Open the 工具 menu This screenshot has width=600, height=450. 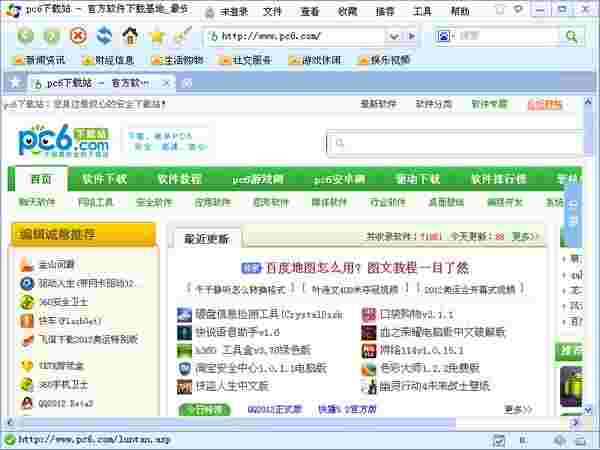pos(422,11)
